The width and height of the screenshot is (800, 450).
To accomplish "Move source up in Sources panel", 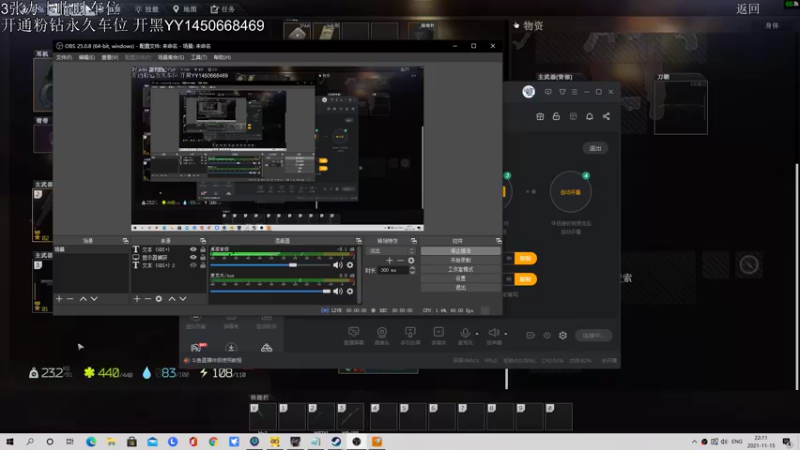I will click(x=172, y=299).
